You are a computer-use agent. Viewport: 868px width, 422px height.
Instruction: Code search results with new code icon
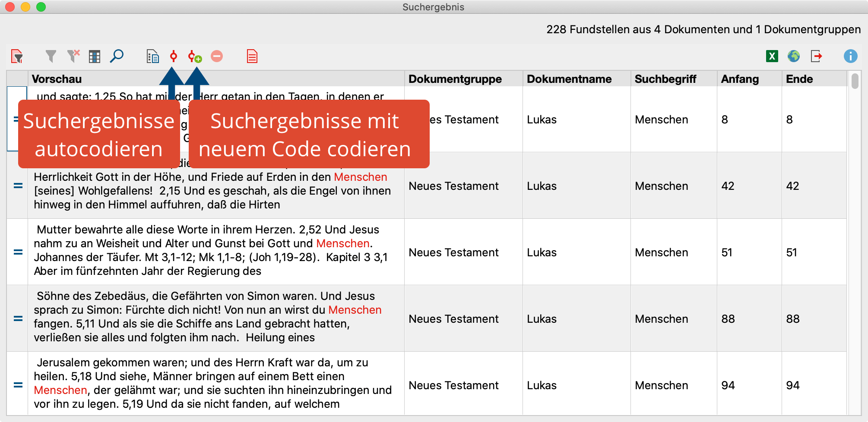coord(195,57)
